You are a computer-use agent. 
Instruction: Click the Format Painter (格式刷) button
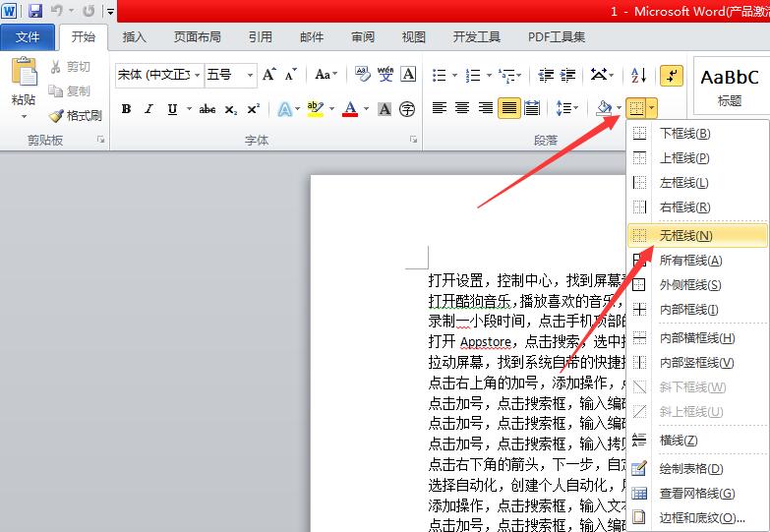tap(76, 115)
